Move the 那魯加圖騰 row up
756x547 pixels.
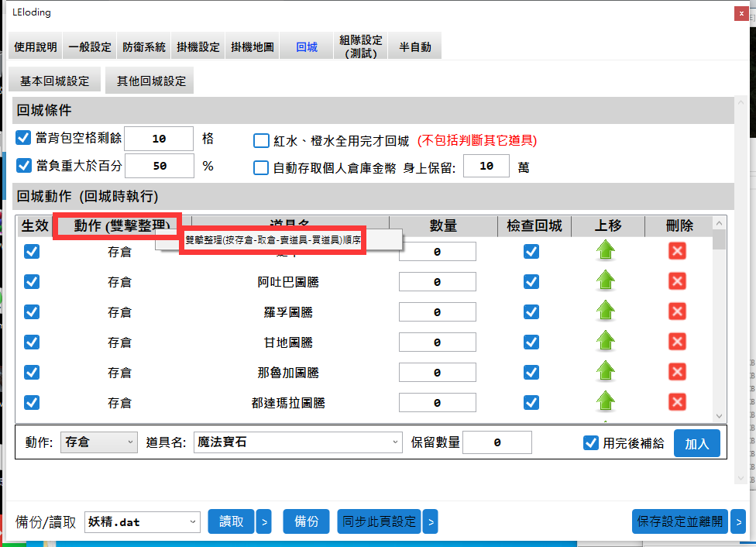click(x=606, y=371)
